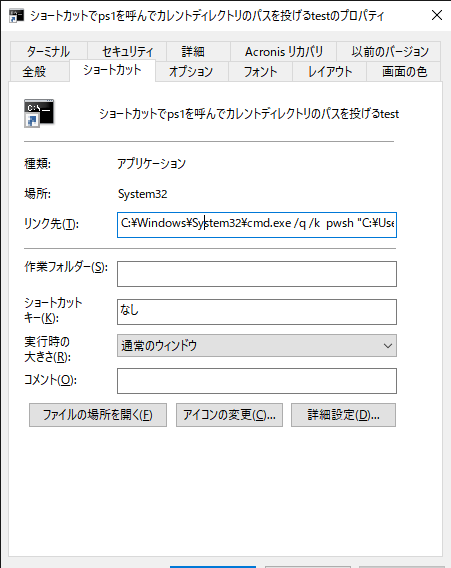Click the ショートカットキー(K): label
The height and width of the screenshot is (568, 451).
tap(53, 310)
